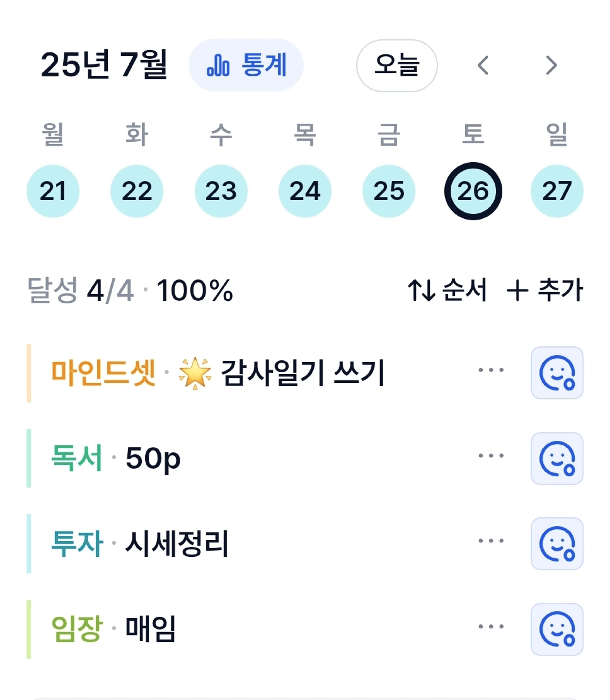Image resolution: width=610 pixels, height=700 pixels.
Task: Select date 27 Sunday circle
Action: 557,191
